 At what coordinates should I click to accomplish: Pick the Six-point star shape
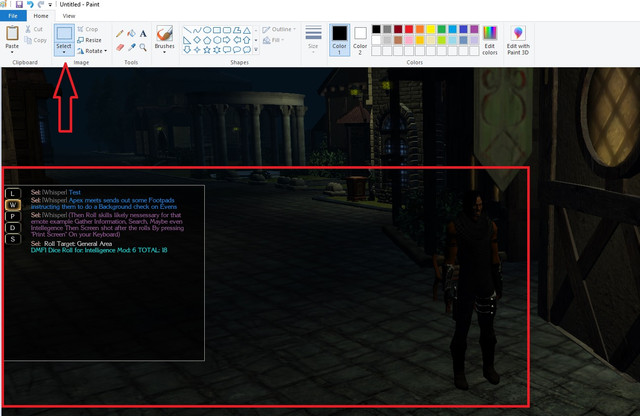217,50
